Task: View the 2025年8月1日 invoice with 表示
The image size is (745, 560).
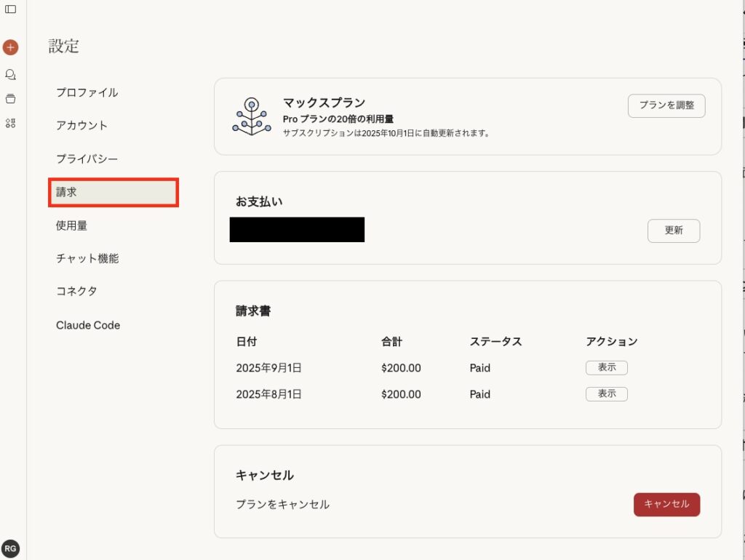Action: pyautogui.click(x=606, y=394)
